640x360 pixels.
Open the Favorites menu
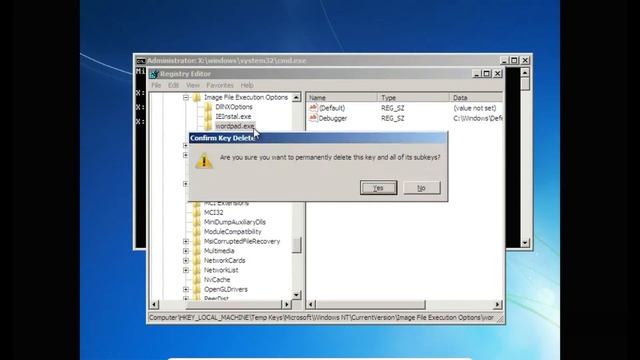220,85
